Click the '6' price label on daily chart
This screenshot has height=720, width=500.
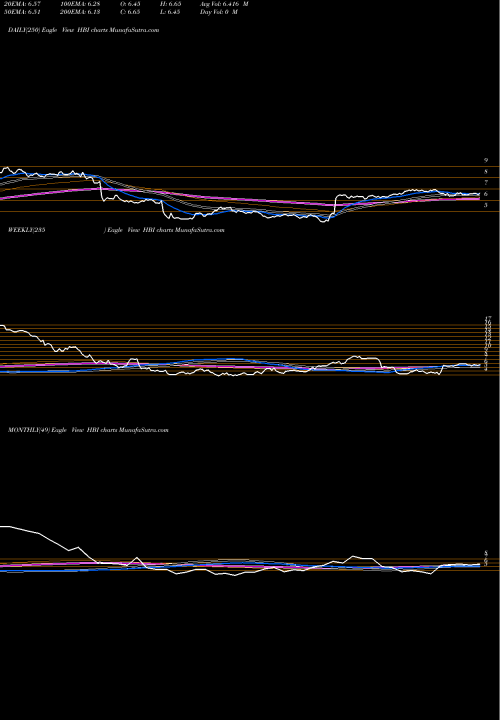pos(486,194)
